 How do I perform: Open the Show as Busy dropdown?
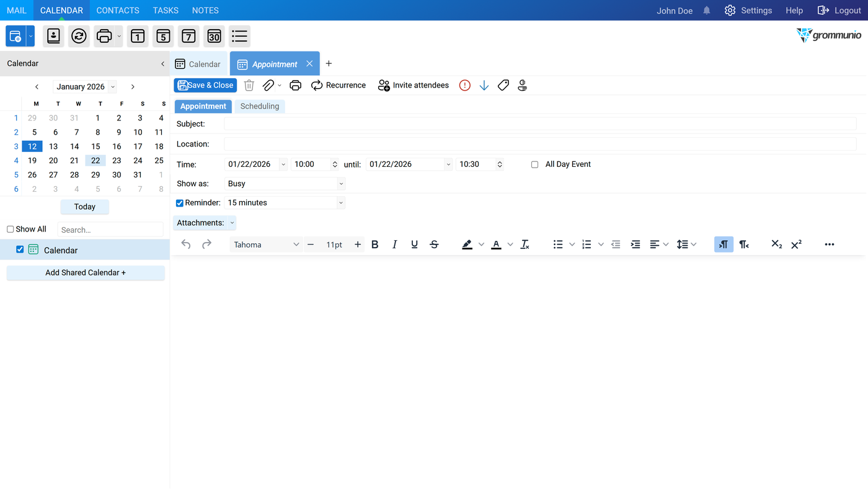click(x=341, y=184)
